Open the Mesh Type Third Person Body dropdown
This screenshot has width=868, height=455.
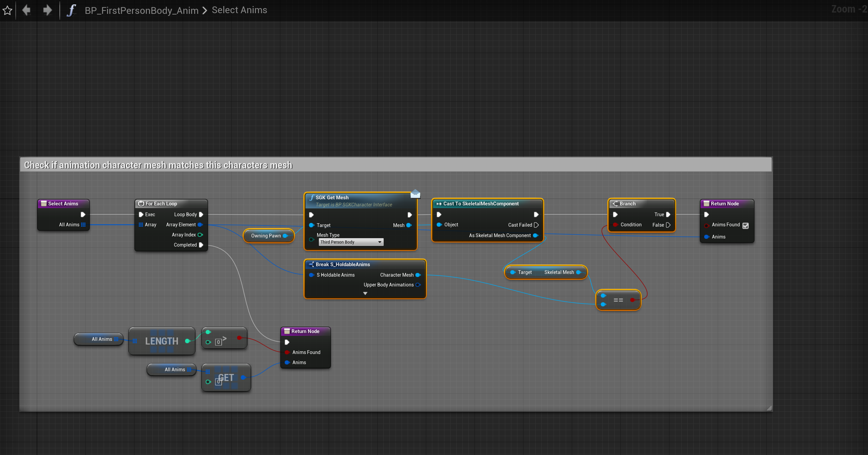coord(348,242)
